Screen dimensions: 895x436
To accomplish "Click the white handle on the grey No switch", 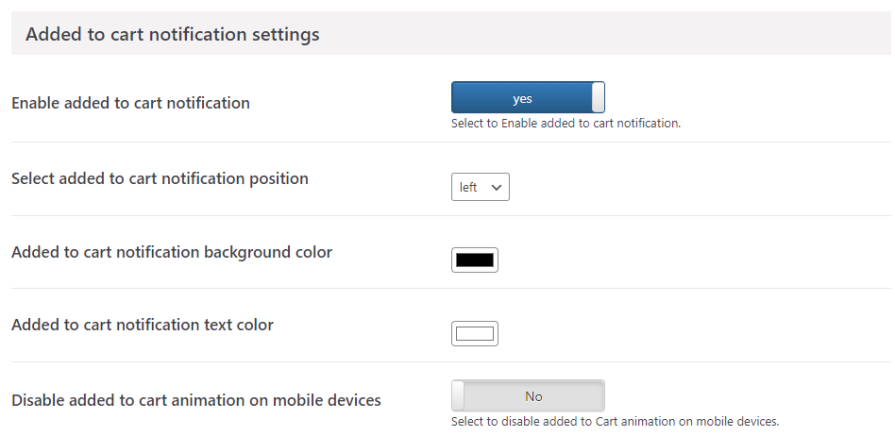I will coord(458,396).
